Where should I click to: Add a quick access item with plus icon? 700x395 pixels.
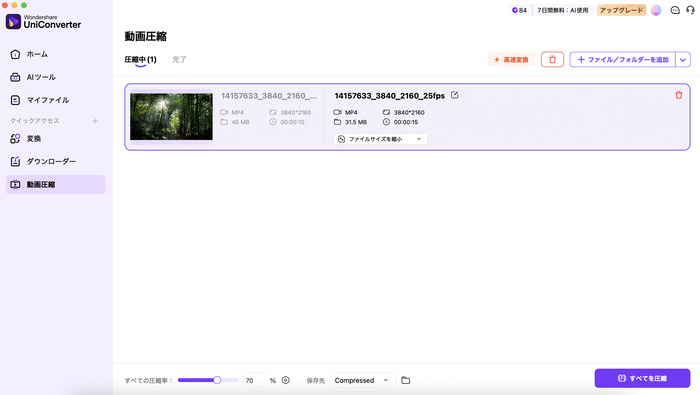(x=95, y=121)
